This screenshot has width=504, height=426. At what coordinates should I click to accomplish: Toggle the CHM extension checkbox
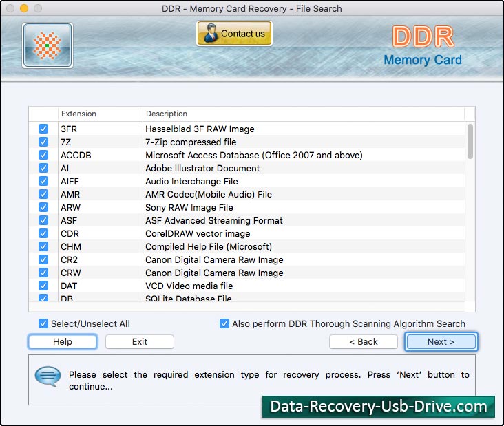(43, 246)
